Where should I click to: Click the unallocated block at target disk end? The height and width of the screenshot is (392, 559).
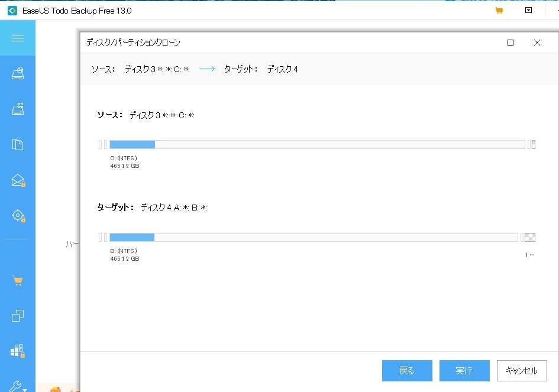pyautogui.click(x=530, y=237)
